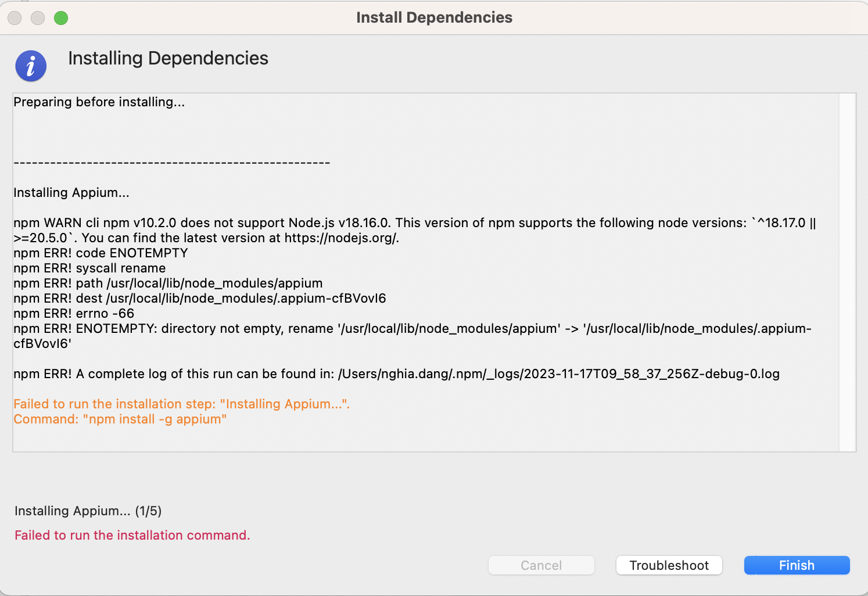
Task: Select the 'npm install -g appium' command text
Action: coord(155,419)
